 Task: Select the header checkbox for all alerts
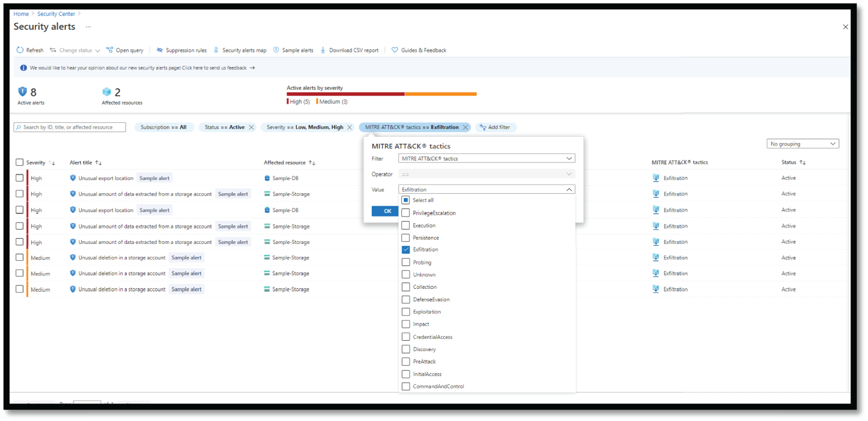(x=20, y=162)
